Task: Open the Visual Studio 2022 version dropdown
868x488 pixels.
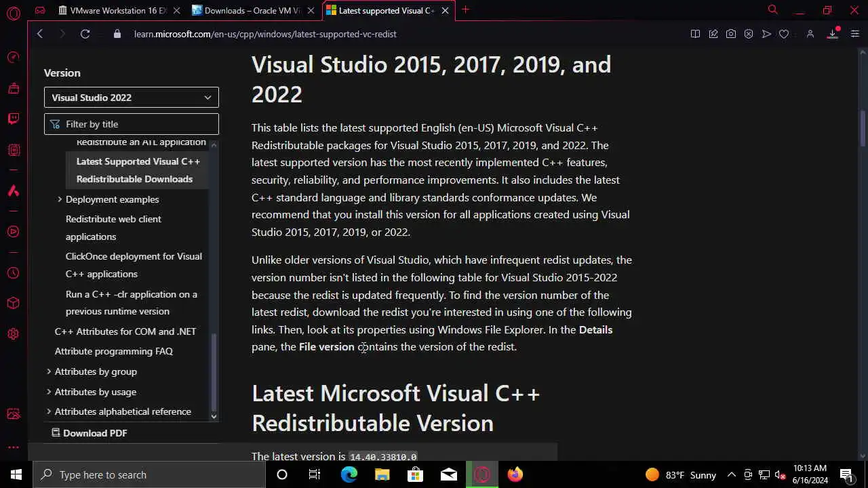Action: pyautogui.click(x=132, y=97)
